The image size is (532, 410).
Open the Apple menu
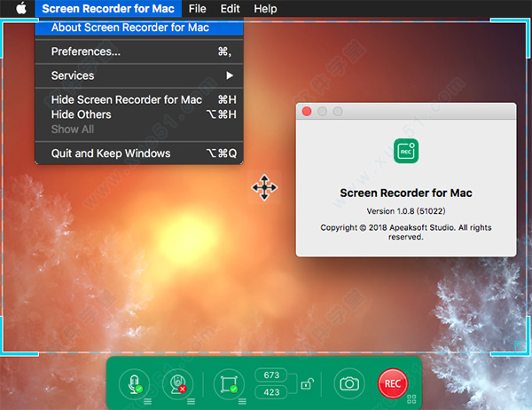click(x=21, y=8)
